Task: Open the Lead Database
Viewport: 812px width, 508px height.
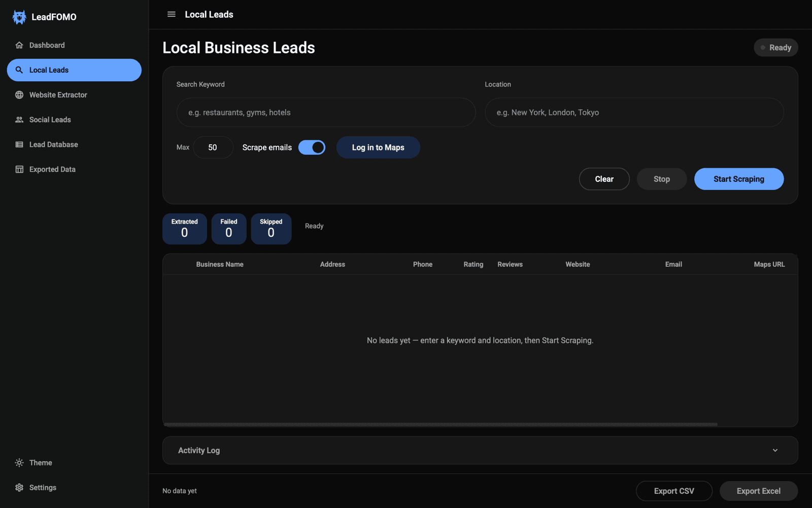Action: point(74,145)
